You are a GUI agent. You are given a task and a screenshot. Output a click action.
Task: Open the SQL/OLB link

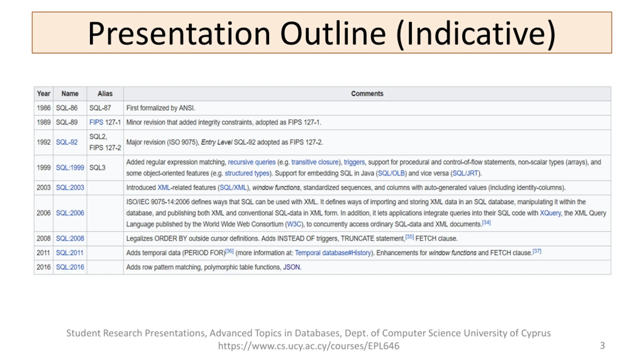pyautogui.click(x=391, y=173)
